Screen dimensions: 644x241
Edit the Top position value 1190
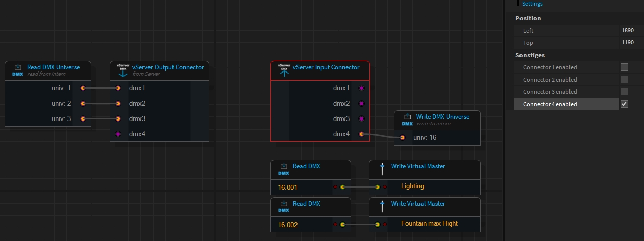tap(628, 43)
